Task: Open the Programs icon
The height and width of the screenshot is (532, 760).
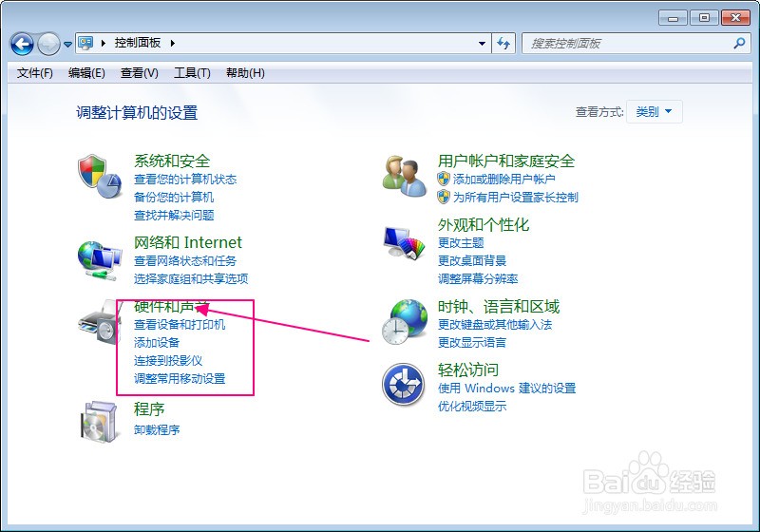Action: tap(99, 420)
